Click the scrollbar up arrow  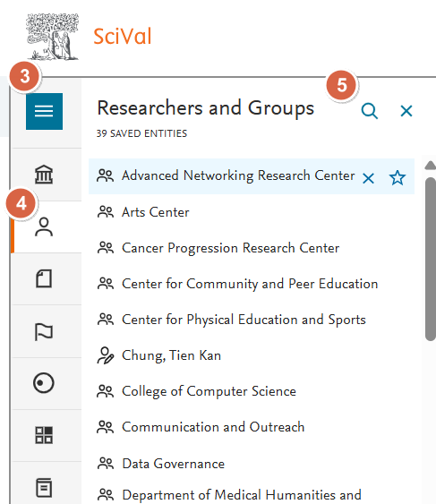coord(431,166)
